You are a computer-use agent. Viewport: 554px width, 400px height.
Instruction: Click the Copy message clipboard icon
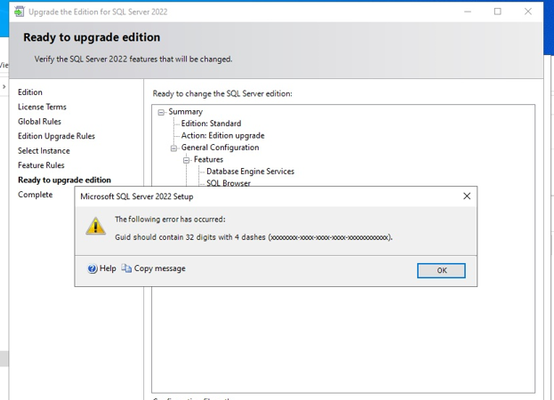point(126,269)
